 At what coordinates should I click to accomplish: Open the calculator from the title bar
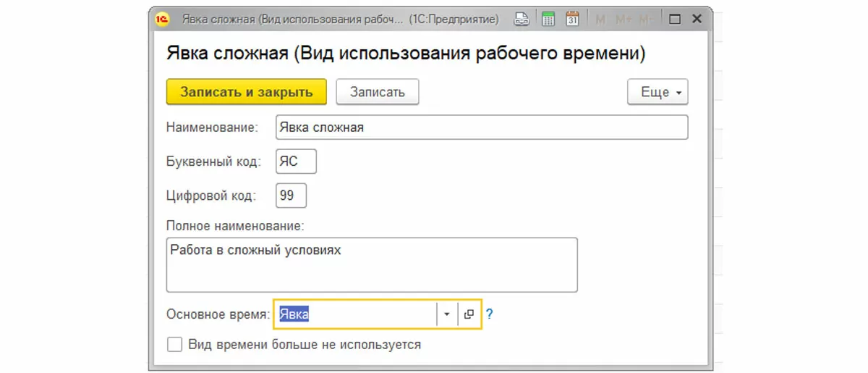pyautogui.click(x=548, y=20)
